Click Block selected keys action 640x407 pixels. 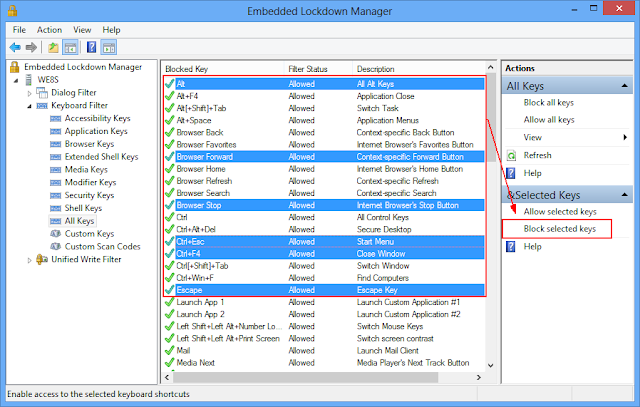click(560, 229)
